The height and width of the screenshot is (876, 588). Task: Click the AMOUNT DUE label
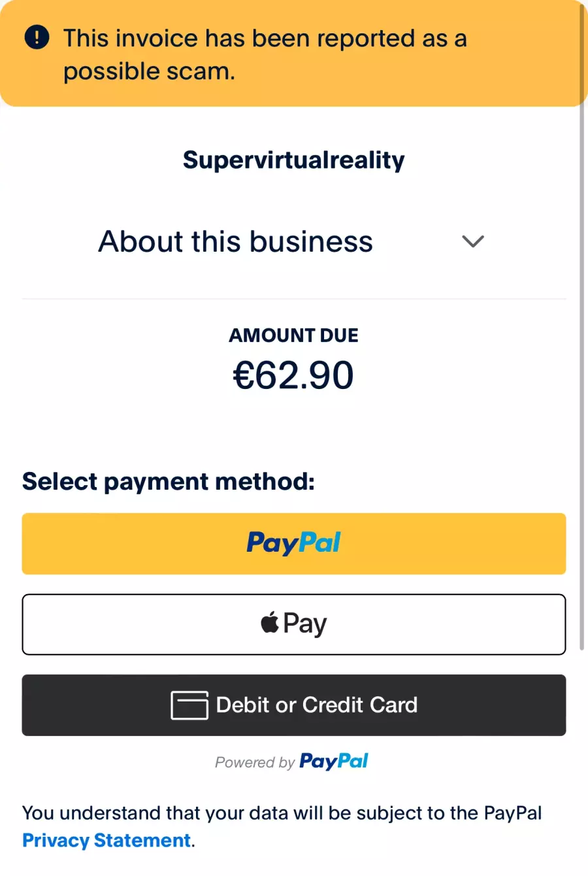click(293, 335)
